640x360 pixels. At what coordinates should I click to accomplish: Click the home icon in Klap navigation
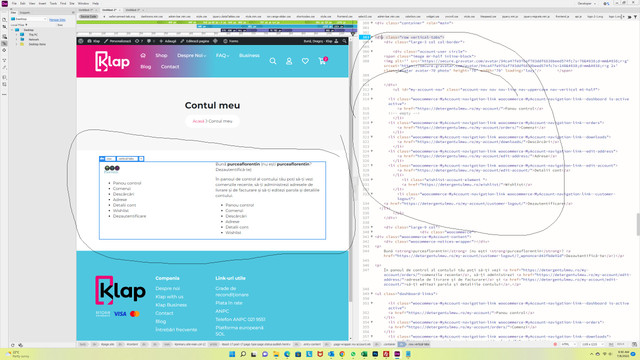pyautogui.click(x=143, y=56)
